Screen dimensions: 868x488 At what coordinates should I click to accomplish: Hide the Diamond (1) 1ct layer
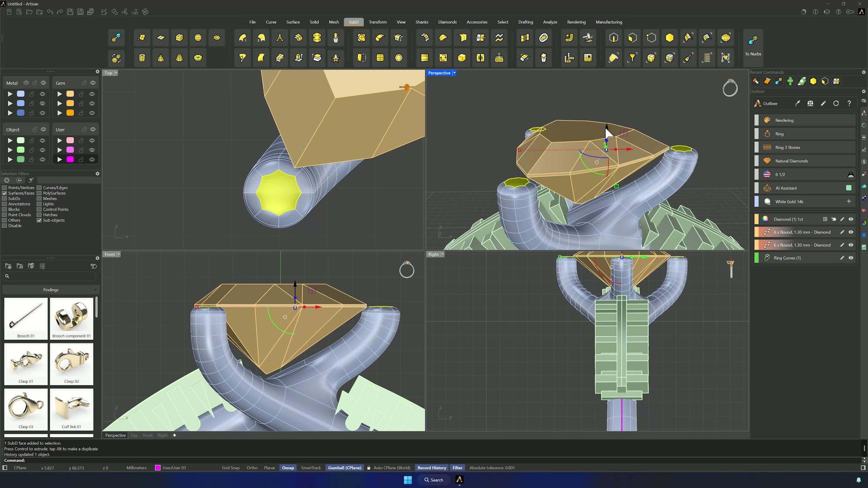click(851, 219)
